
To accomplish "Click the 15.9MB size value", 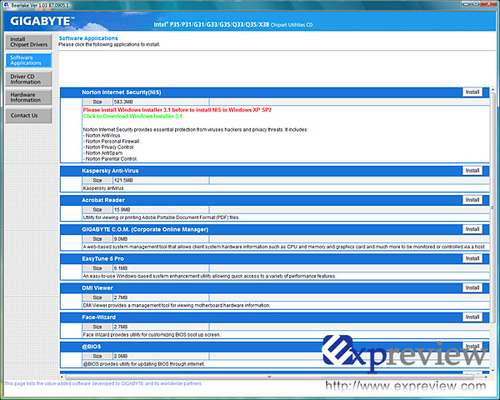I will [122, 210].
